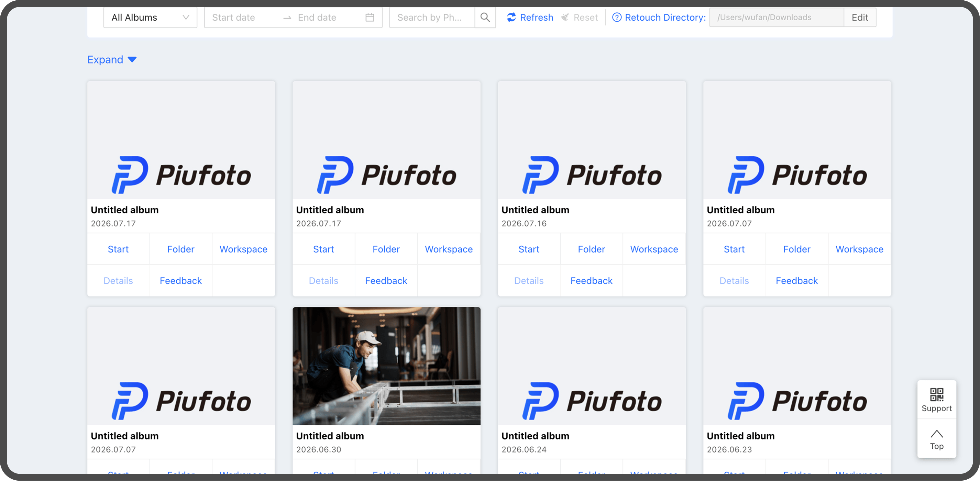Open Workspace of top-row 2026.07.07 album
Image resolution: width=980 pixels, height=481 pixels.
pos(860,249)
